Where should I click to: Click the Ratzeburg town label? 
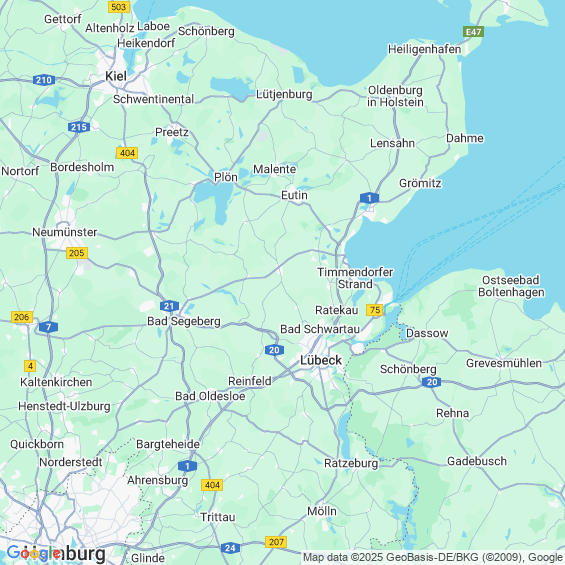click(351, 463)
